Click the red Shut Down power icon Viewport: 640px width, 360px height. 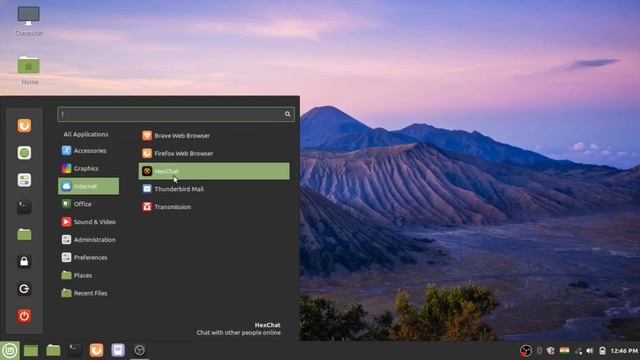[24, 316]
